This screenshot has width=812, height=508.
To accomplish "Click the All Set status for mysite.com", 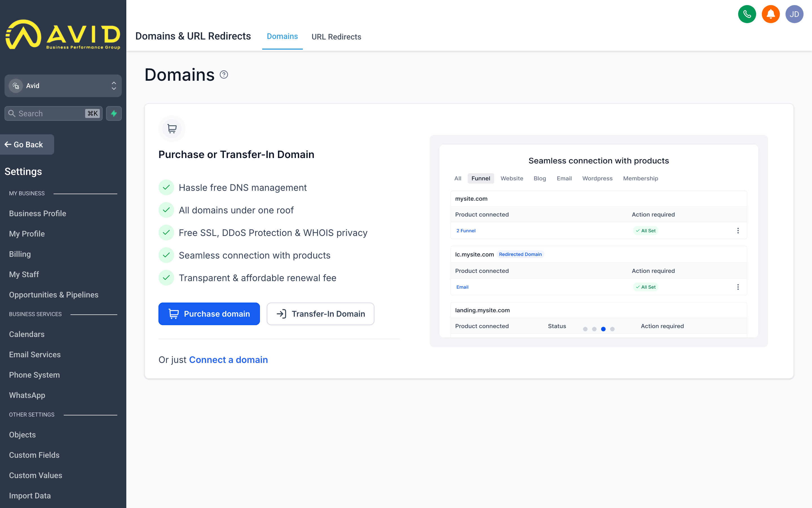I will pos(646,231).
